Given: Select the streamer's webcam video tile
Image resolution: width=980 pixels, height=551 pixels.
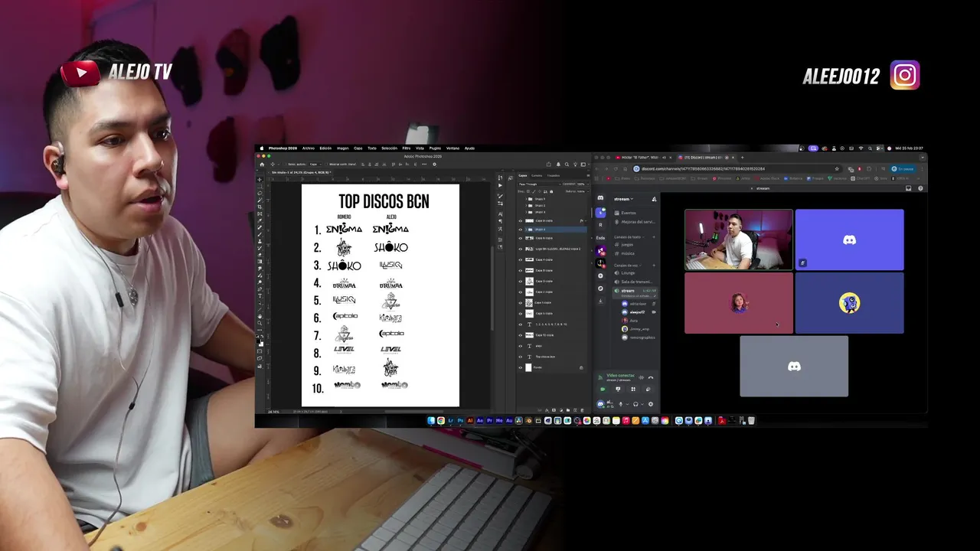Looking at the screenshot, I should (739, 240).
